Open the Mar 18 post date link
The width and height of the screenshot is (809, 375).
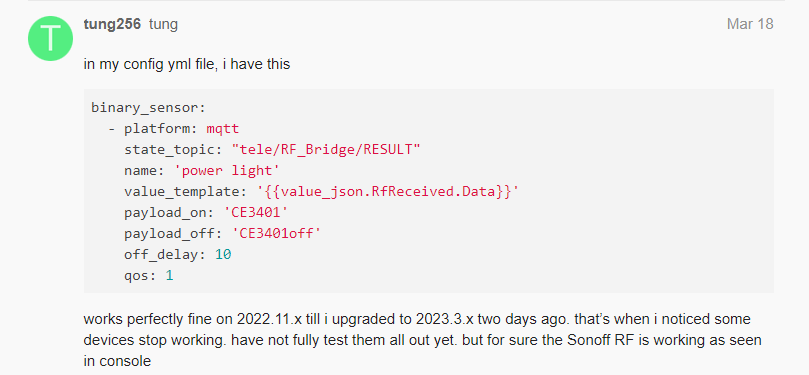750,24
